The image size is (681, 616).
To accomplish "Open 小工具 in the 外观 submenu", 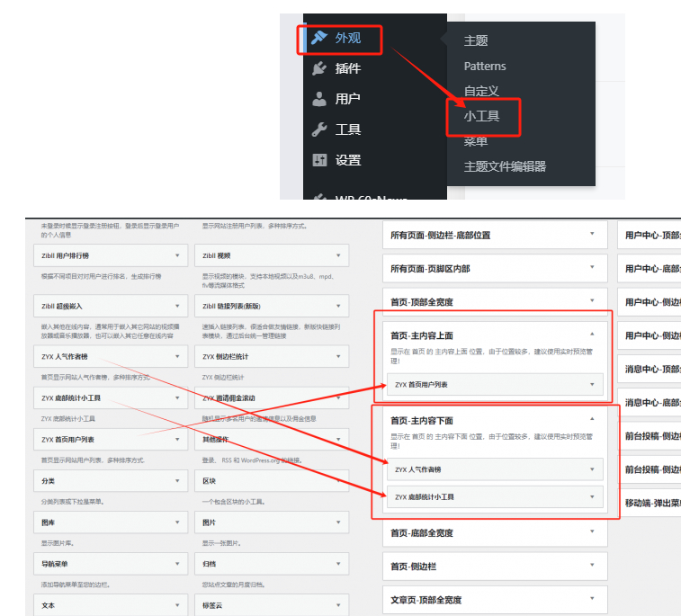I will tap(481, 116).
